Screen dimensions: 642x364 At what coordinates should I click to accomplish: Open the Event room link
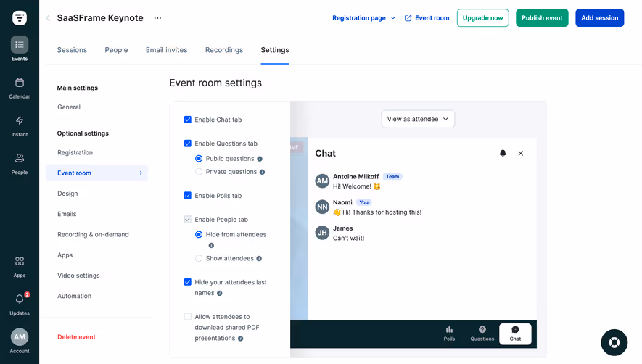pos(432,18)
